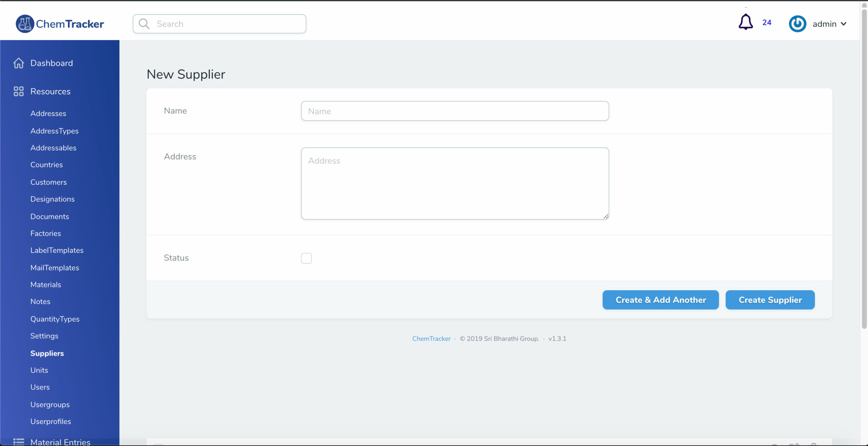Grab the Address textarea resize handle

[x=606, y=216]
